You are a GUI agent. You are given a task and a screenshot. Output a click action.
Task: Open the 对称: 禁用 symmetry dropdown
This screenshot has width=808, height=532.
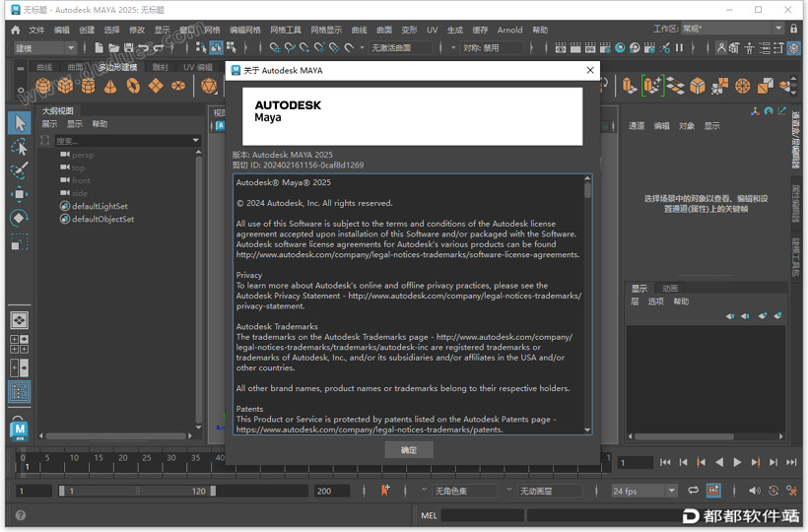click(493, 48)
